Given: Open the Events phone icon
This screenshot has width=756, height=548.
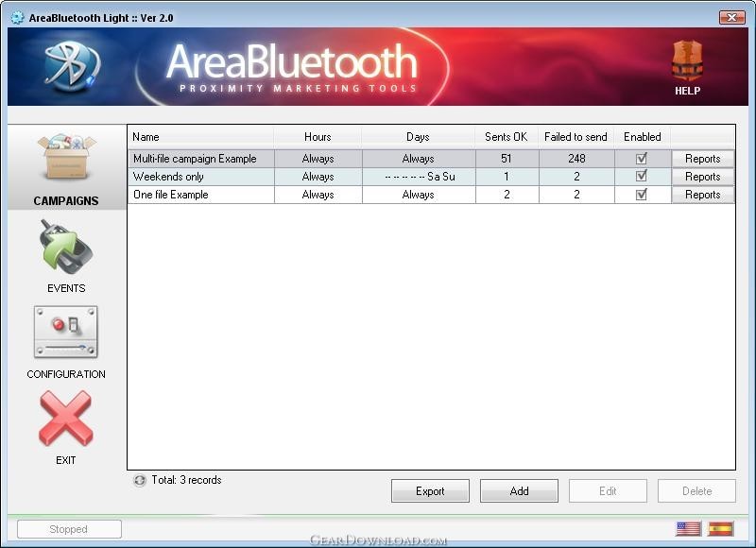Looking at the screenshot, I should [x=66, y=247].
